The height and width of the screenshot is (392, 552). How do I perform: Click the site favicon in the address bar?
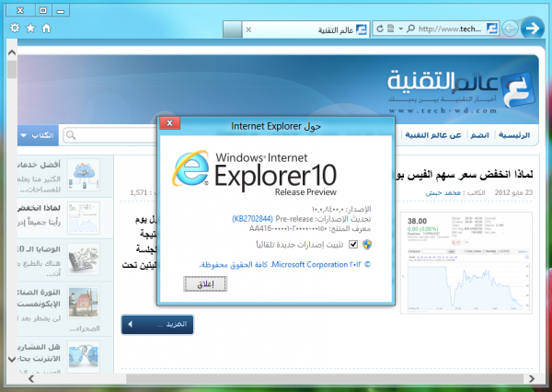click(x=492, y=29)
